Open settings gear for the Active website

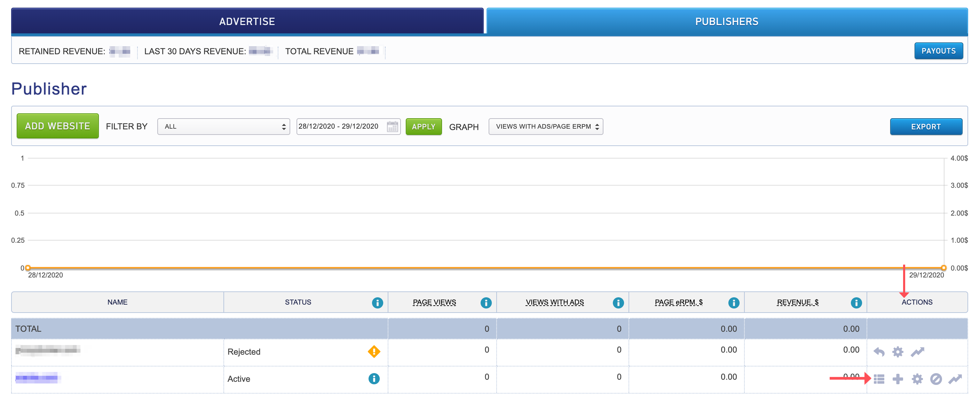coord(917,379)
